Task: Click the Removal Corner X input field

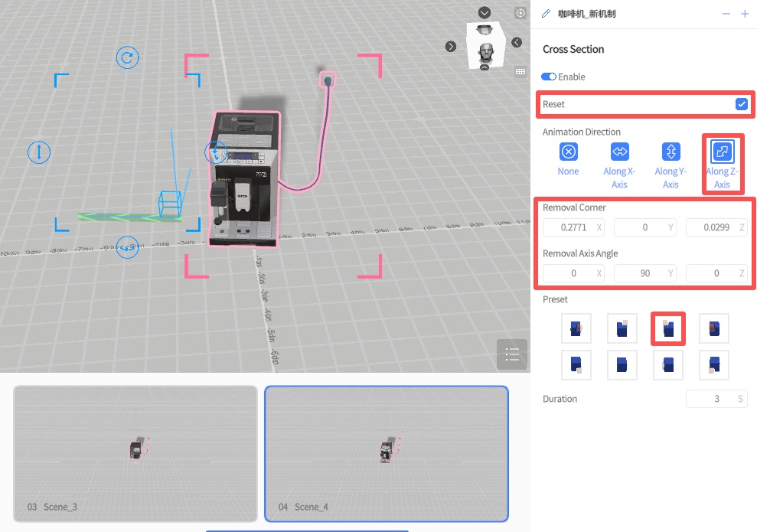Action: pos(567,227)
